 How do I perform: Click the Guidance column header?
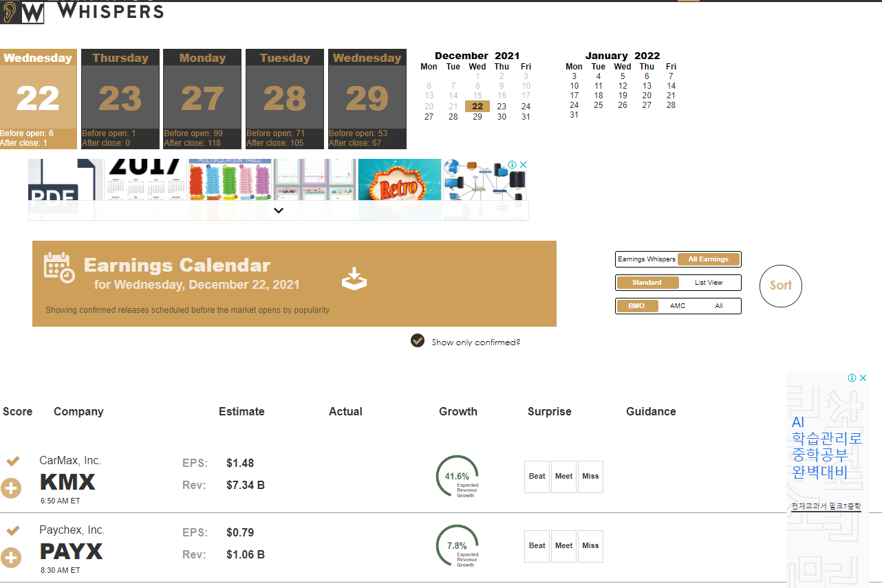click(x=651, y=411)
